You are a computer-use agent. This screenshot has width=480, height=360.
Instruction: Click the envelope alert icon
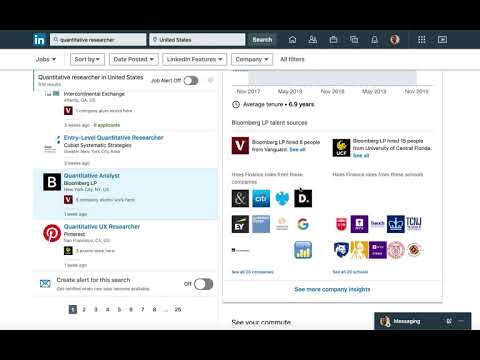pos(45,284)
